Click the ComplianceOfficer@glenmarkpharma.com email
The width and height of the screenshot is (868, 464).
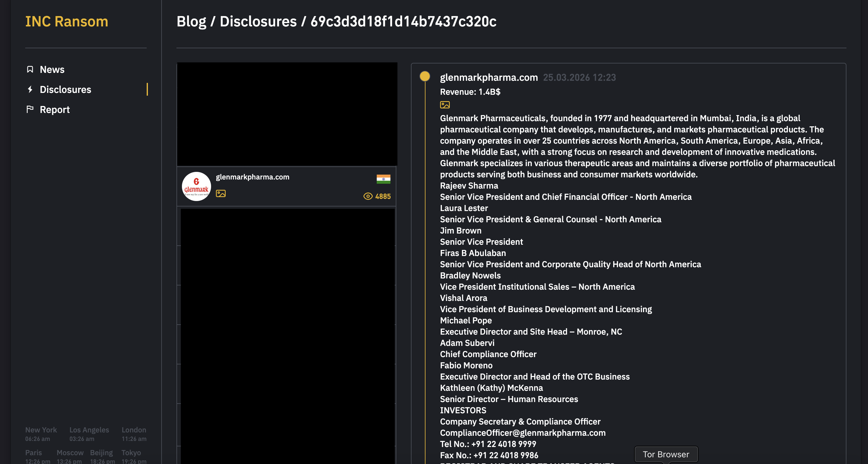(523, 433)
